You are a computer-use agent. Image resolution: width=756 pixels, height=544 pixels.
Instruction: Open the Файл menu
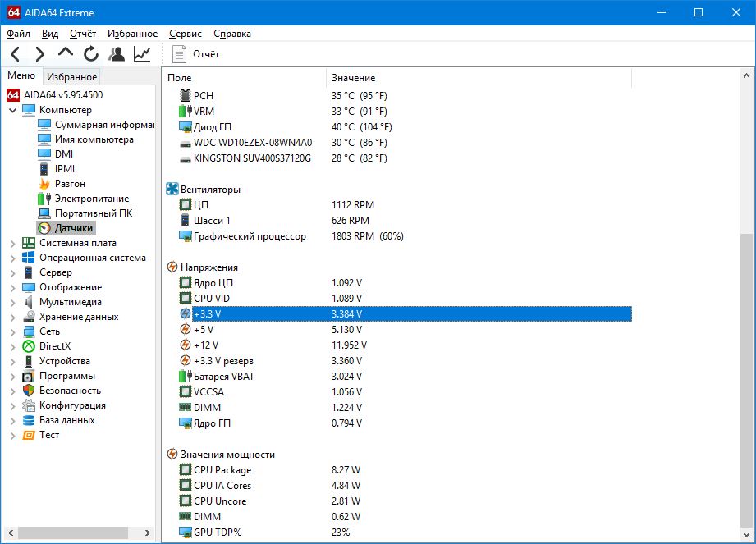[18, 34]
